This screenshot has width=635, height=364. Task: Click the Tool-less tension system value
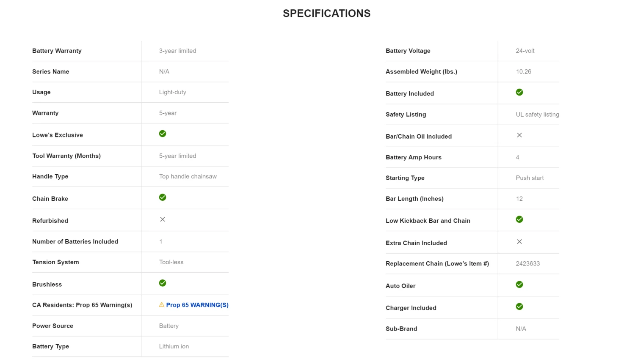point(171,262)
